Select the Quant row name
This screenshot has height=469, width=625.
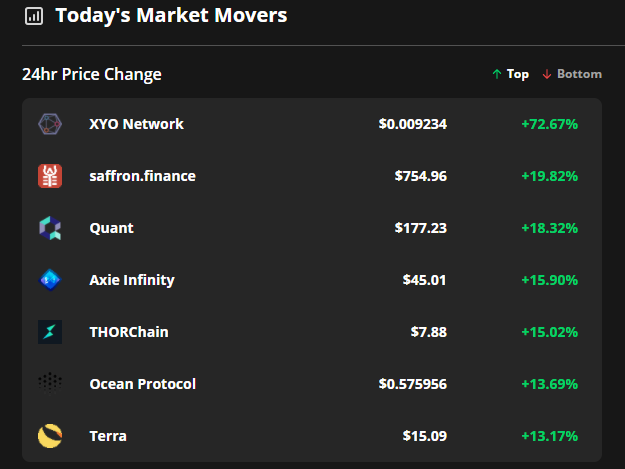[111, 228]
